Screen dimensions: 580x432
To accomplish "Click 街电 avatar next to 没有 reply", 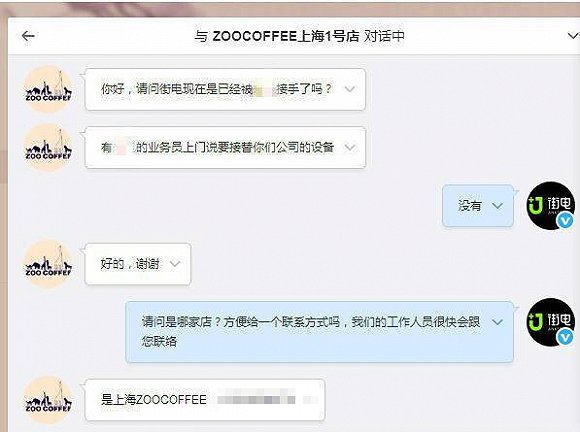I will [x=550, y=206].
